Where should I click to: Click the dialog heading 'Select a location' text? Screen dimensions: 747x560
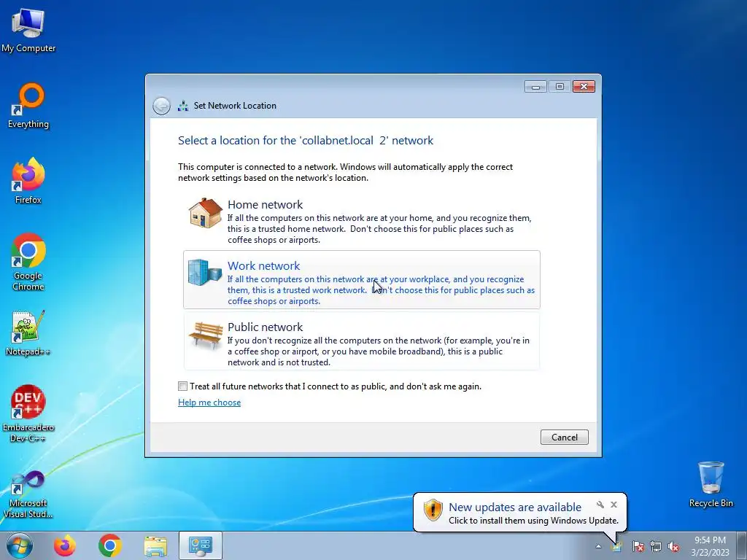pyautogui.click(x=306, y=141)
